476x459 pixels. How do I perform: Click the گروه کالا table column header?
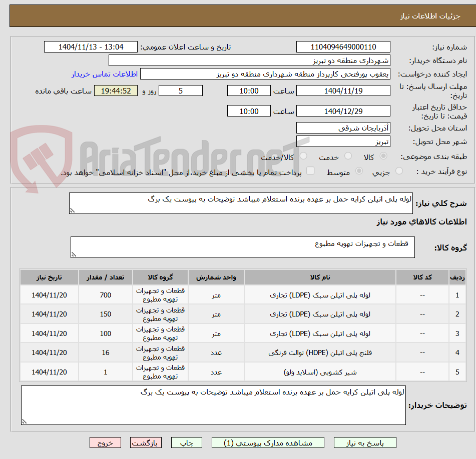point(160,277)
